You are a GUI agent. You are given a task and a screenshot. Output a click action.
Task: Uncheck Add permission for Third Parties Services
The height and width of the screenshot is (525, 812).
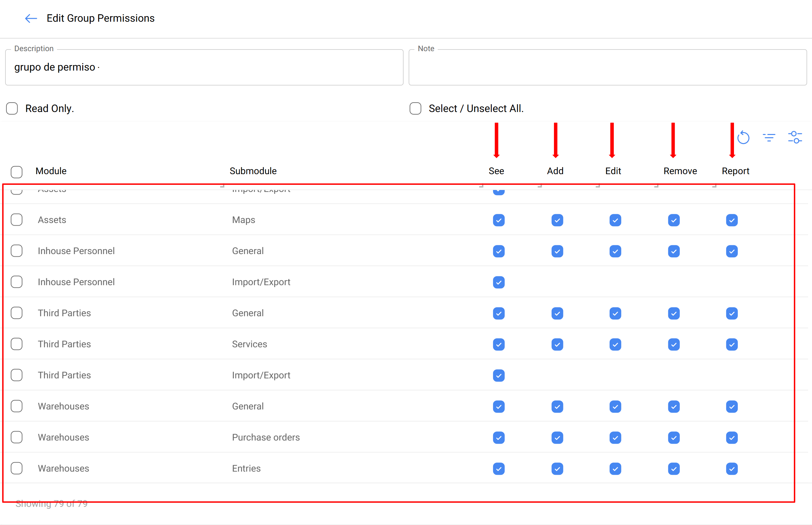pos(557,344)
